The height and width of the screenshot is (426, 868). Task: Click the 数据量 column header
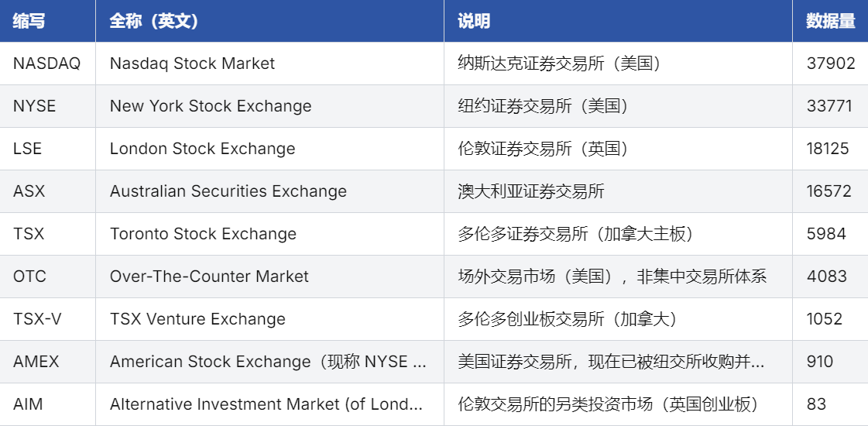tap(830, 21)
